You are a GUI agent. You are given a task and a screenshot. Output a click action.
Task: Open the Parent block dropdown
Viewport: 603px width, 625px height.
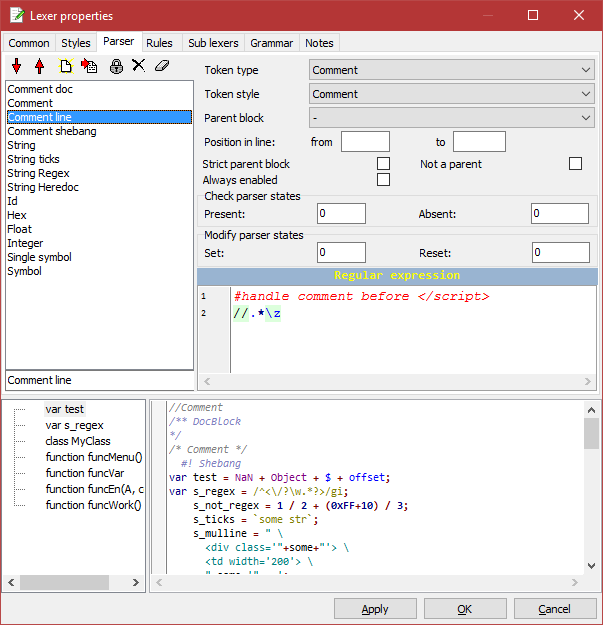(452, 118)
